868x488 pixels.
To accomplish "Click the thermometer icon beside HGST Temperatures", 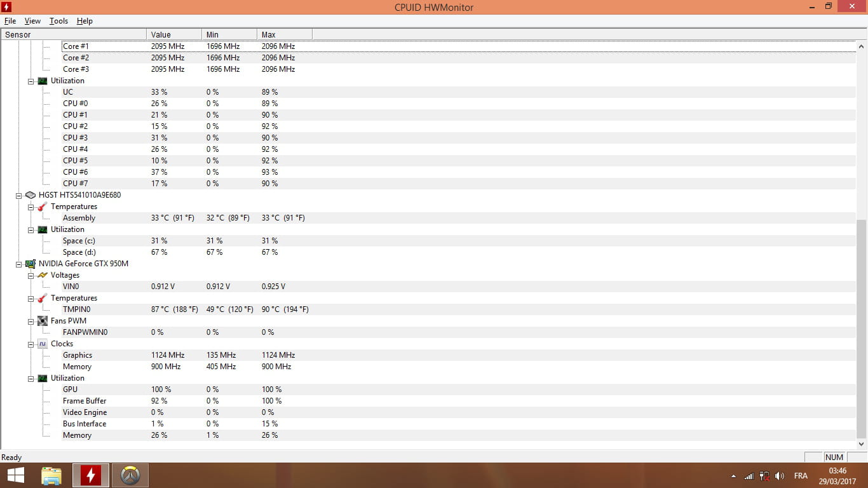I will pyautogui.click(x=42, y=207).
